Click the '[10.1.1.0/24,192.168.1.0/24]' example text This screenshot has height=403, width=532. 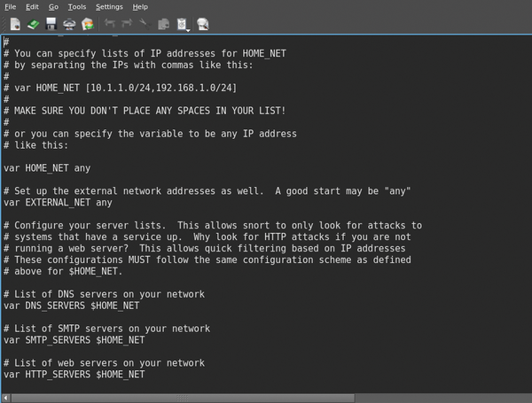[161, 88]
